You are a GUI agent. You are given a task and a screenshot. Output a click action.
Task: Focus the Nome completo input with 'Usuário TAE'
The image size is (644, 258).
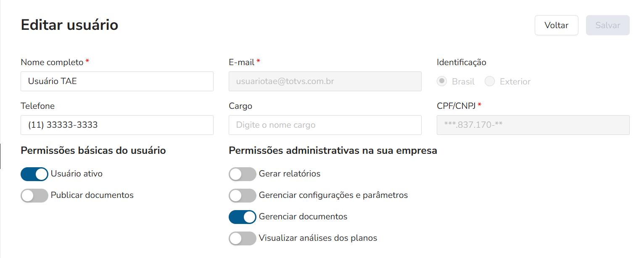(x=117, y=82)
